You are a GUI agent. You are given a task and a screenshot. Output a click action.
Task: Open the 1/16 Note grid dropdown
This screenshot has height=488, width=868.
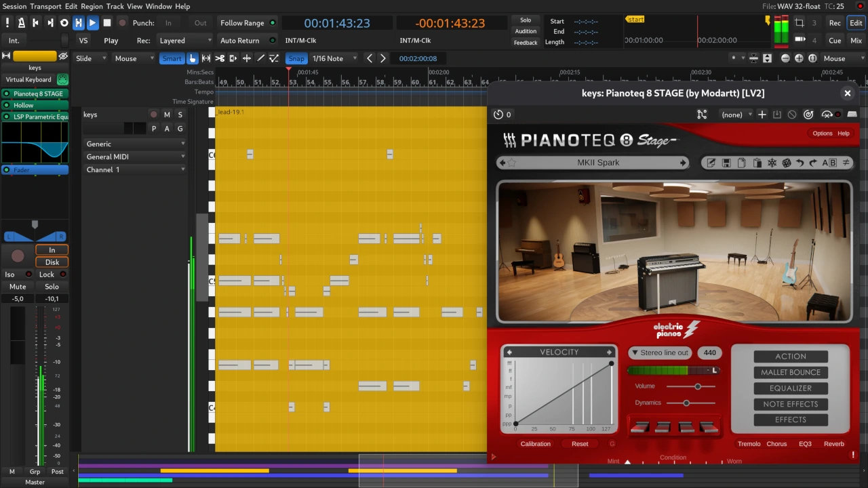[x=332, y=58]
